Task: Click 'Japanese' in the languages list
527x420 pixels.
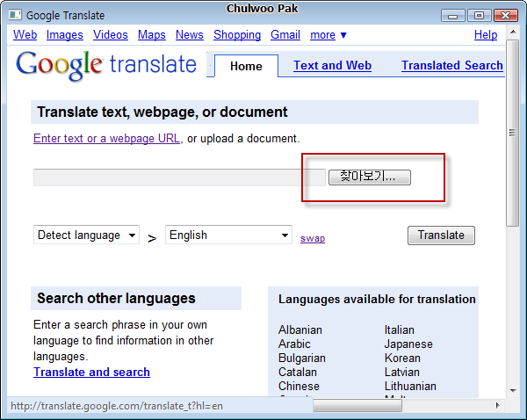Action: pos(408,344)
